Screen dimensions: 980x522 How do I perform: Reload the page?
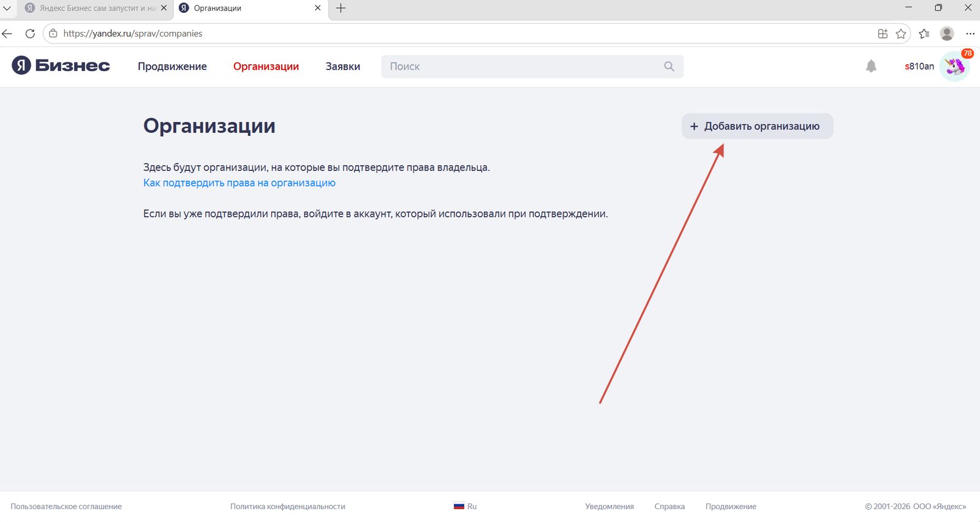point(30,34)
